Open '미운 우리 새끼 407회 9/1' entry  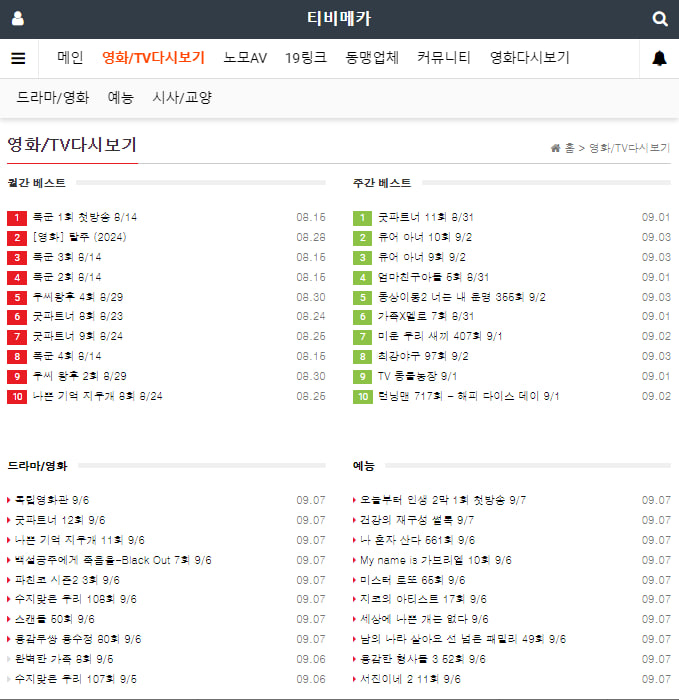point(440,336)
